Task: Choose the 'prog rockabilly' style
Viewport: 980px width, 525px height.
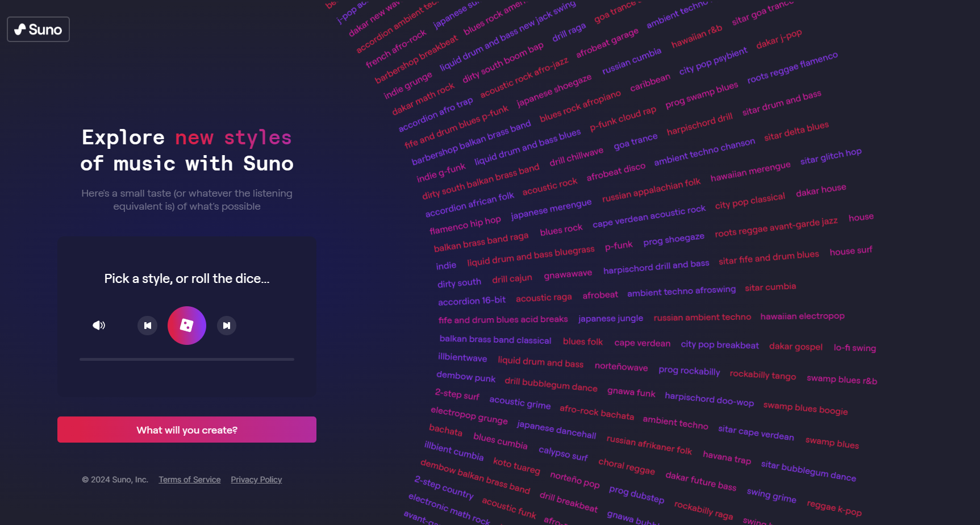Action: click(689, 370)
